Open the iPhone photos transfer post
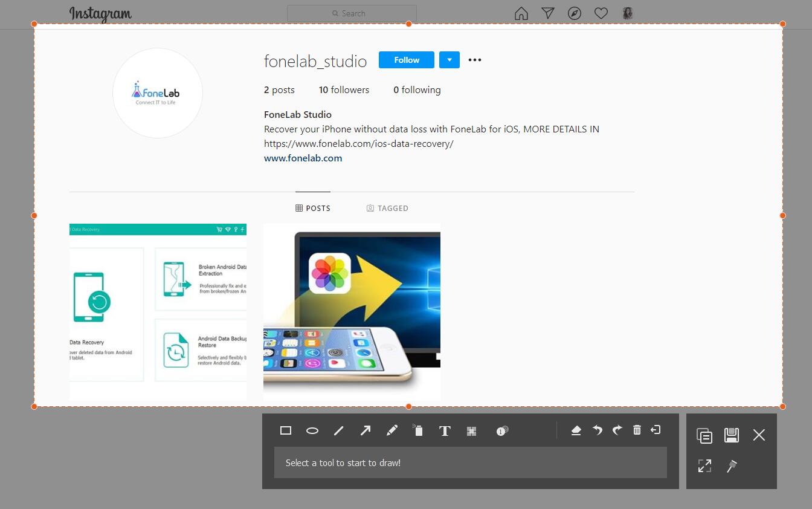Screen dimensions: 812x509 point(352,312)
